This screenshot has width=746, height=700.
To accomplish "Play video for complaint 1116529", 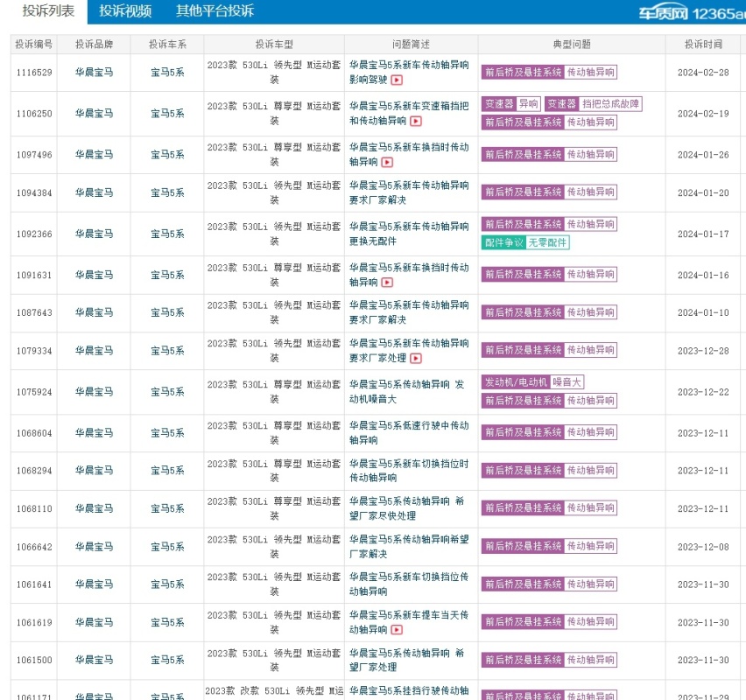I will coord(397,80).
